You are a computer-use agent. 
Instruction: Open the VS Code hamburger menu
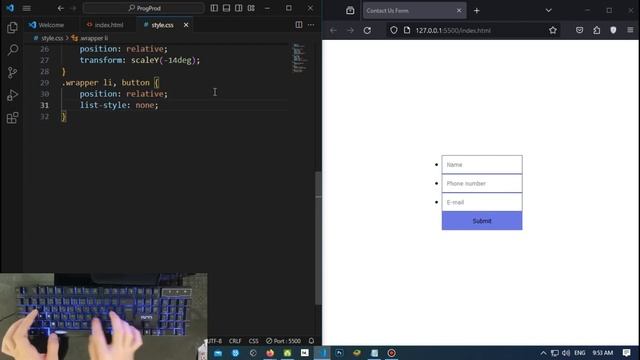(x=27, y=8)
